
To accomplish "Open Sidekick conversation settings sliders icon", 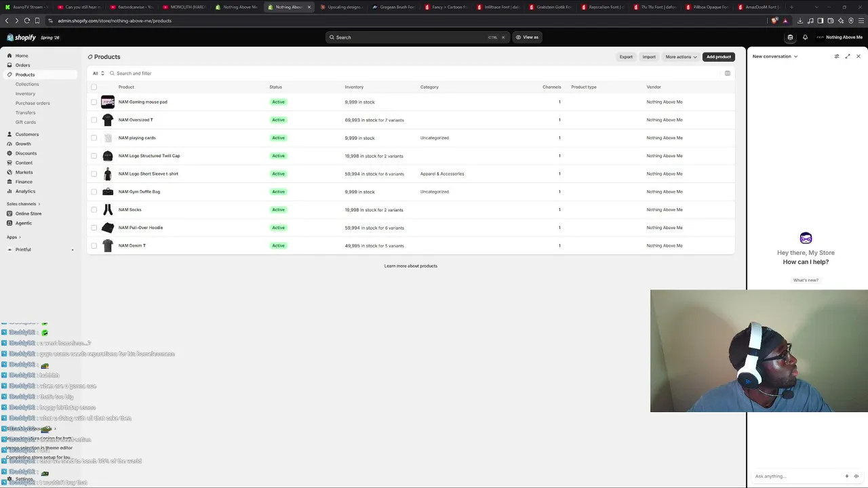I will tap(837, 56).
